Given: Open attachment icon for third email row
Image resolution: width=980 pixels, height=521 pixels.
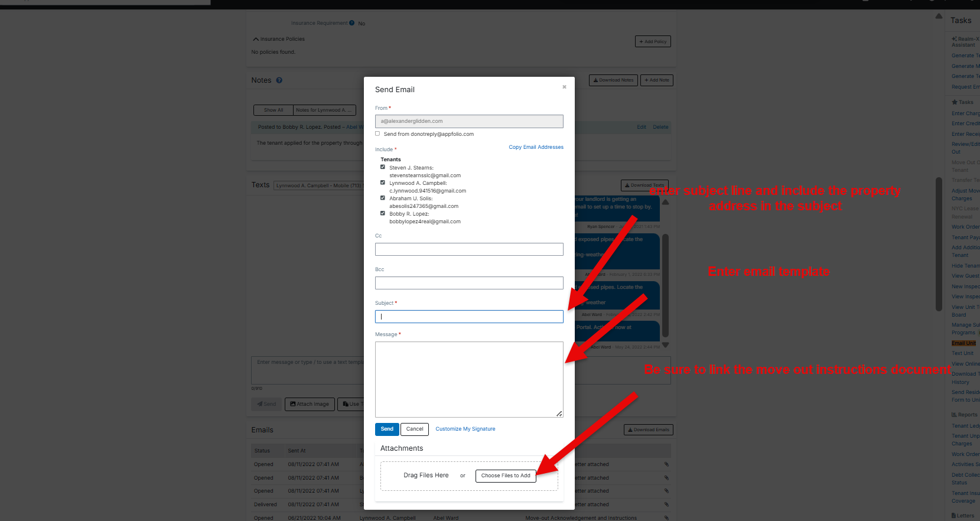Looking at the screenshot, I should tap(666, 491).
